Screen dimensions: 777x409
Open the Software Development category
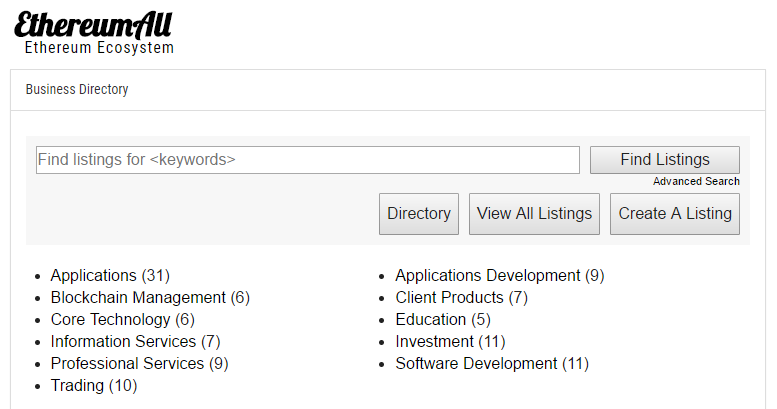476,363
